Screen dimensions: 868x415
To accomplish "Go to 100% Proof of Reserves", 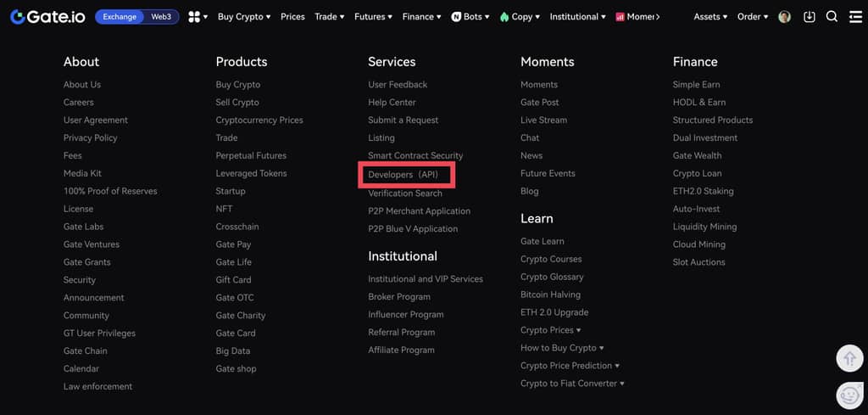I will point(110,192).
